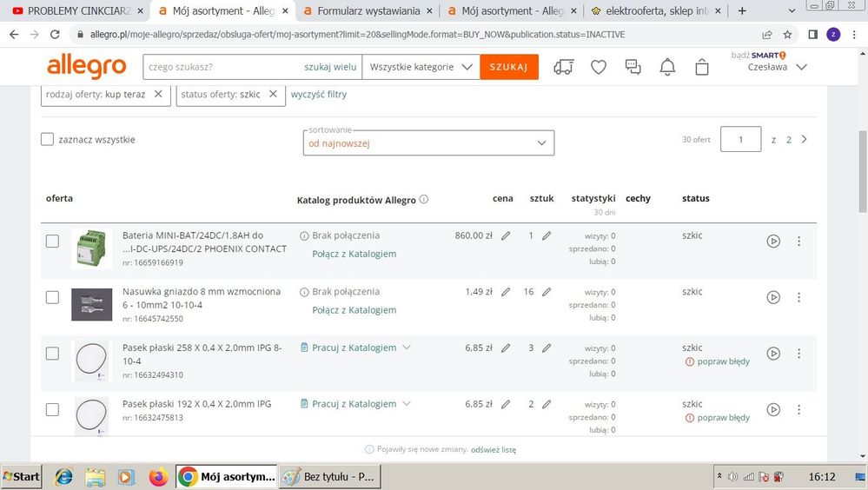Screen dimensions: 868x490
Task: Open sortowanie dropdown od najnowszej
Action: (428, 142)
